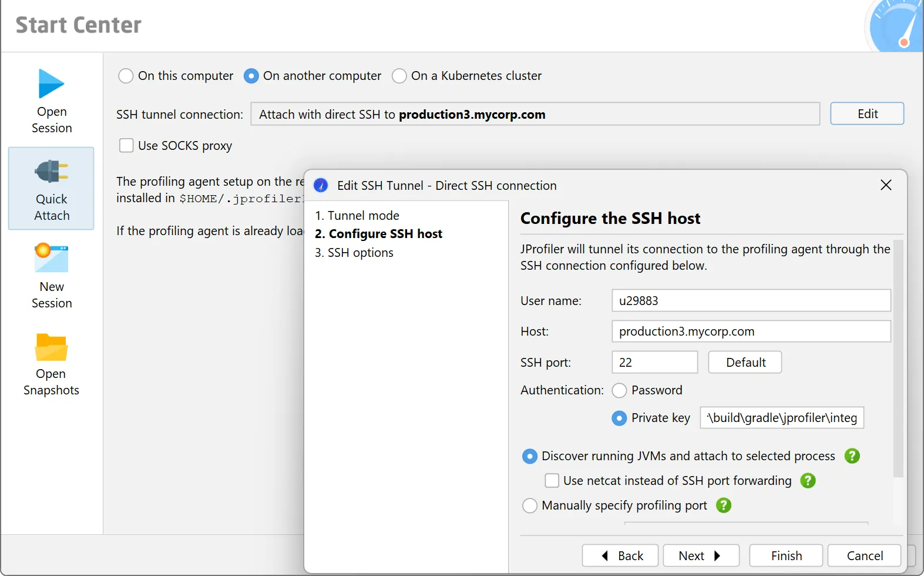This screenshot has height=576, width=924.
Task: Click the dialog's vertical scrollbar
Action: (898, 359)
